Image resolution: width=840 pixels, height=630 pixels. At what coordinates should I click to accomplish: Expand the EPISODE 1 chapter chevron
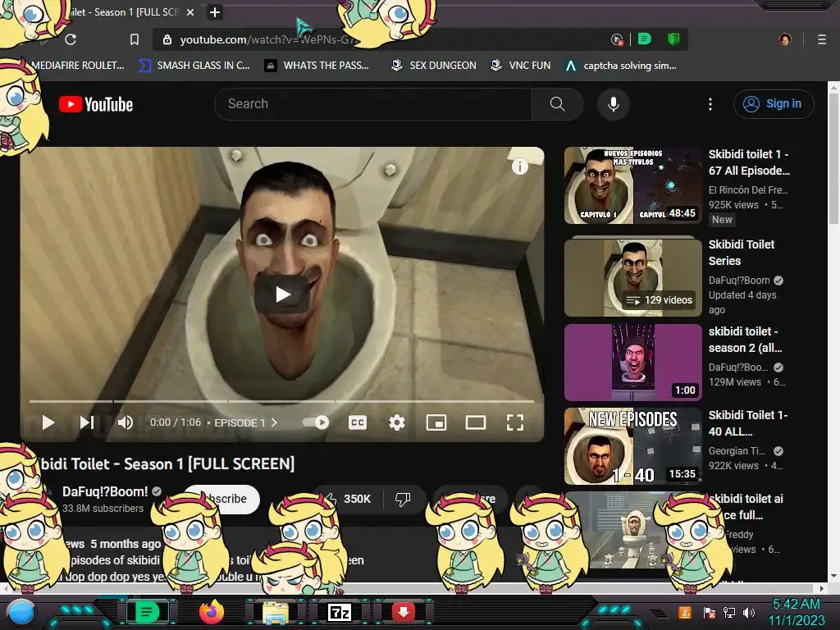[x=274, y=422]
